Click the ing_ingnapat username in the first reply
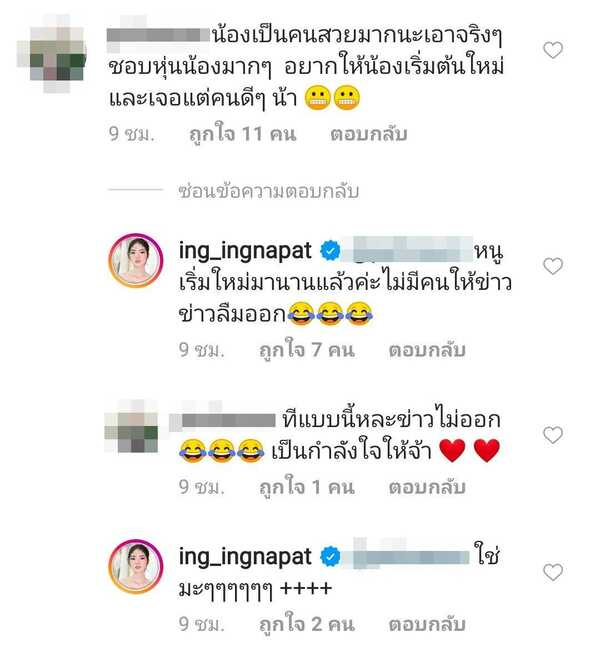Screen dimensions: 600x672 click(x=245, y=251)
